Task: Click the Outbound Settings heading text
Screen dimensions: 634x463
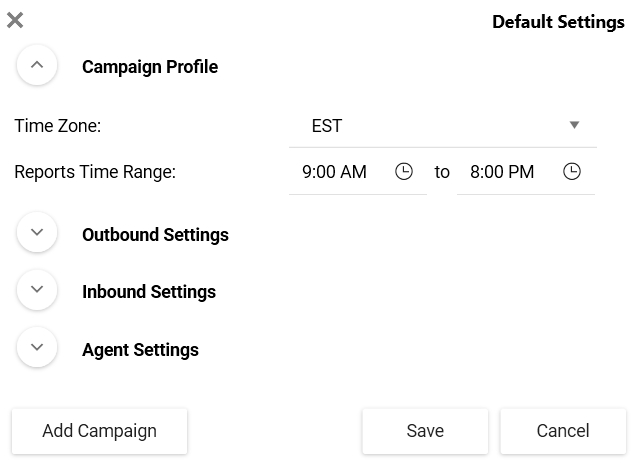Action: 155,235
